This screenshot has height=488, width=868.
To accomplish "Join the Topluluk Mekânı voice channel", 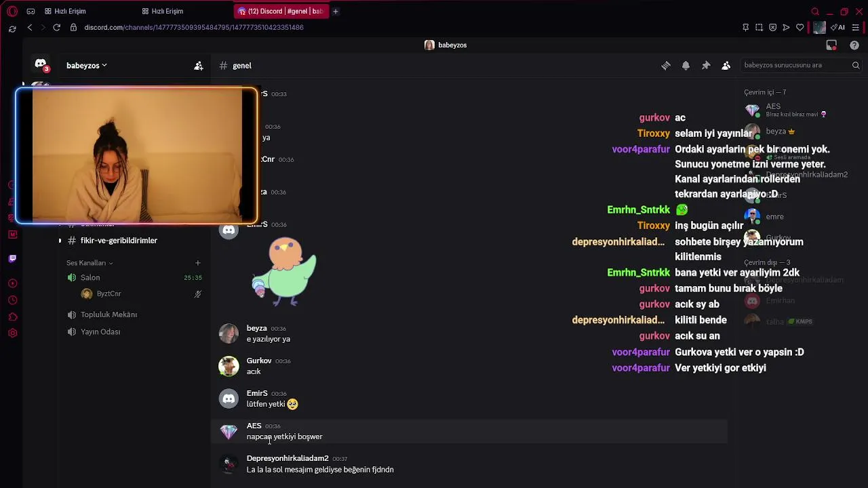I will [x=108, y=314].
